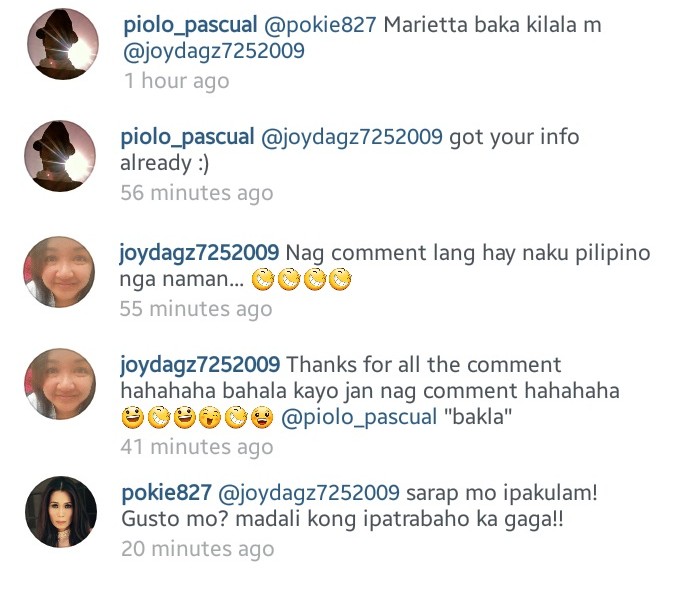684x600 pixels.
Task: Tap @pokie827 mention in first comment
Action: tap(320, 26)
